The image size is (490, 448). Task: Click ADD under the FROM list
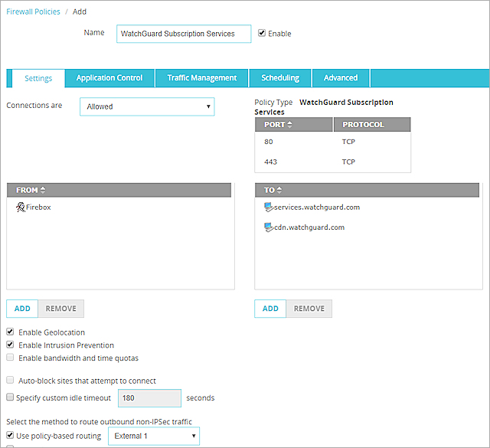(x=22, y=309)
